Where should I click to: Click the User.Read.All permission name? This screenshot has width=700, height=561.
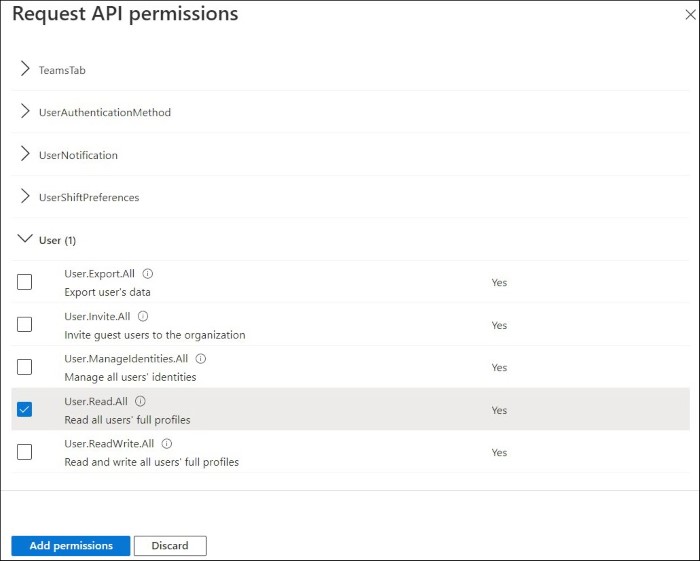coord(96,401)
